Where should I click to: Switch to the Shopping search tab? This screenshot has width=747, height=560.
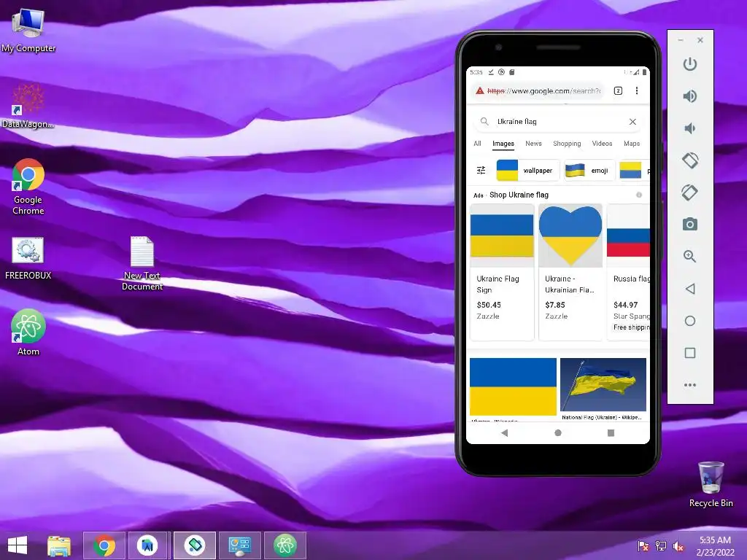tap(567, 144)
